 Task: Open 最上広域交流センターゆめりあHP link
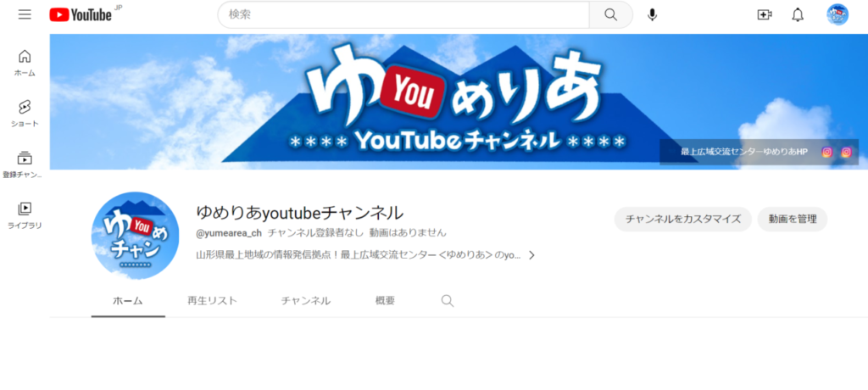744,153
